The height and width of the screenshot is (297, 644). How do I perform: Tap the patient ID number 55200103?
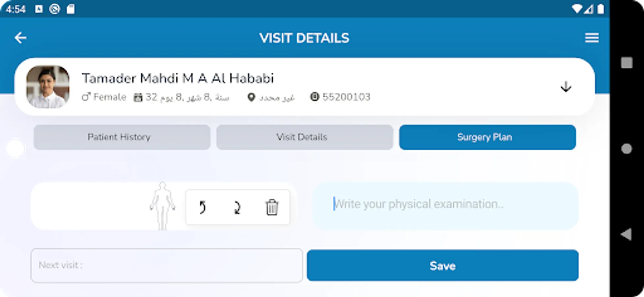pos(346,97)
